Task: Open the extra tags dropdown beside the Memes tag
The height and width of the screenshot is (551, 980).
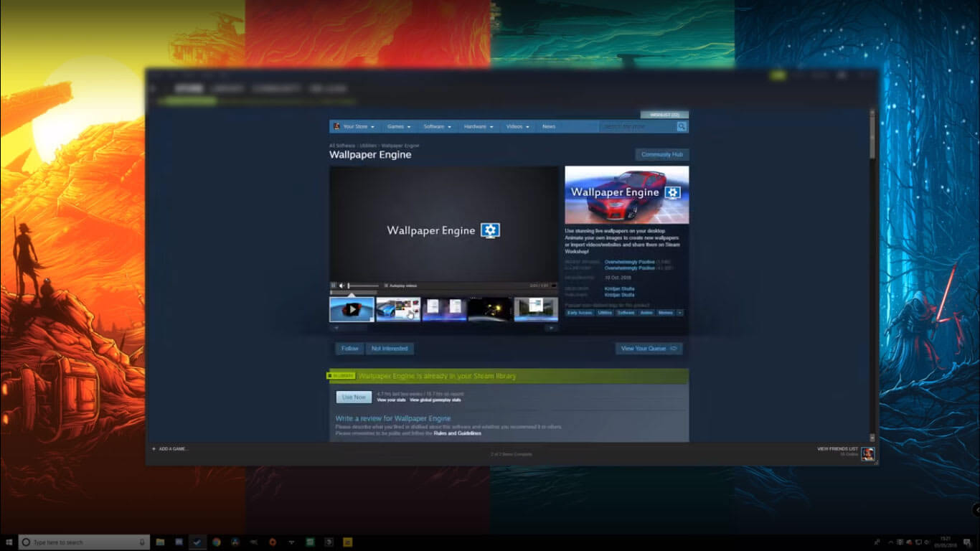Action: pyautogui.click(x=681, y=313)
